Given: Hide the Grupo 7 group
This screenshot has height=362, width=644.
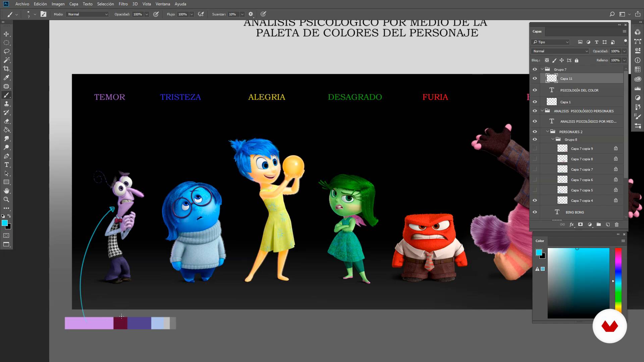Looking at the screenshot, I should point(535,69).
